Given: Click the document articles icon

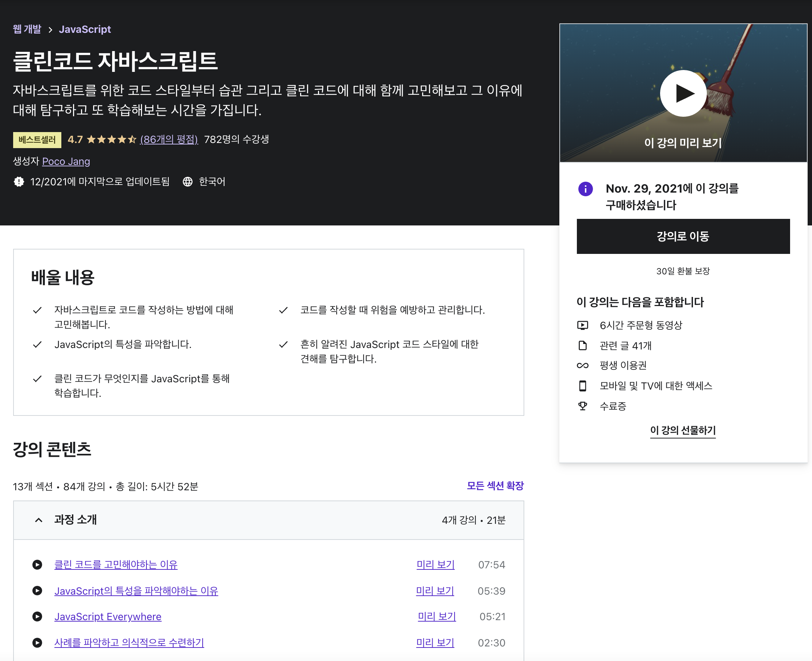Looking at the screenshot, I should tap(582, 345).
